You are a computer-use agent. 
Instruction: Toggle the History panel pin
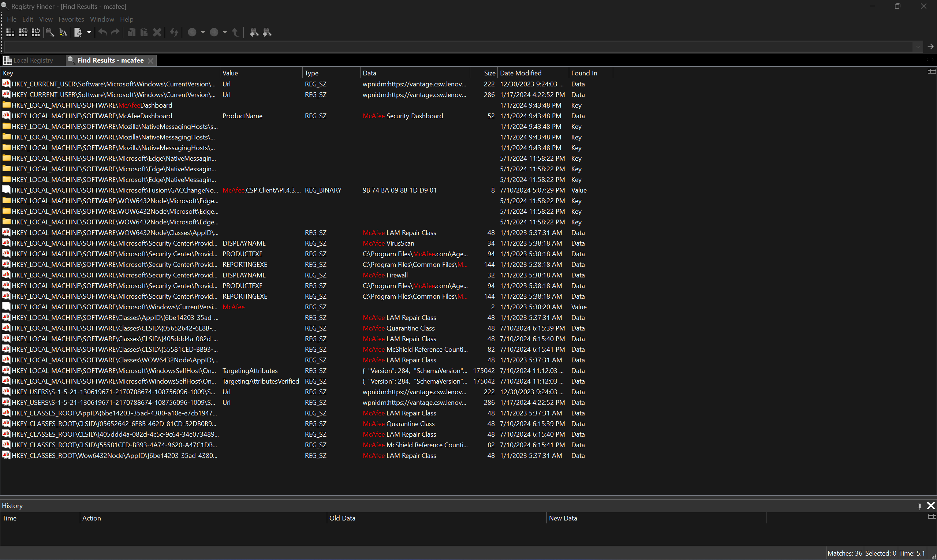(x=919, y=506)
